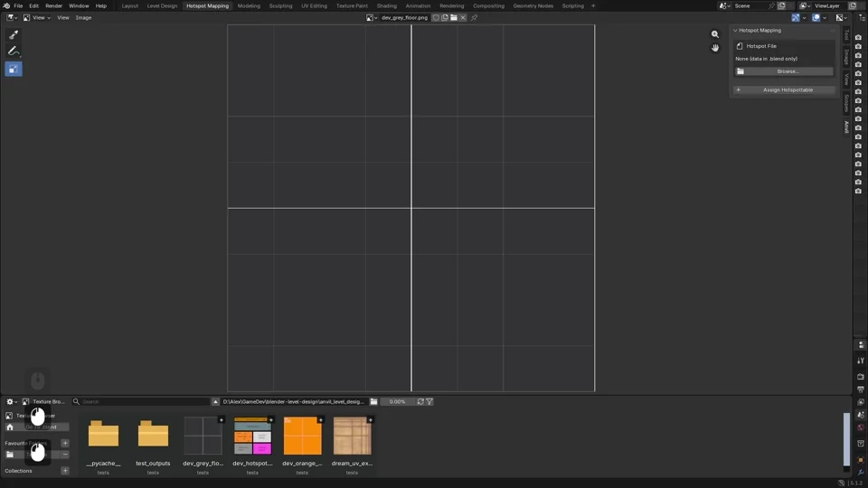Refresh the texture browser listing
This screenshot has width=868, height=488.
click(420, 401)
